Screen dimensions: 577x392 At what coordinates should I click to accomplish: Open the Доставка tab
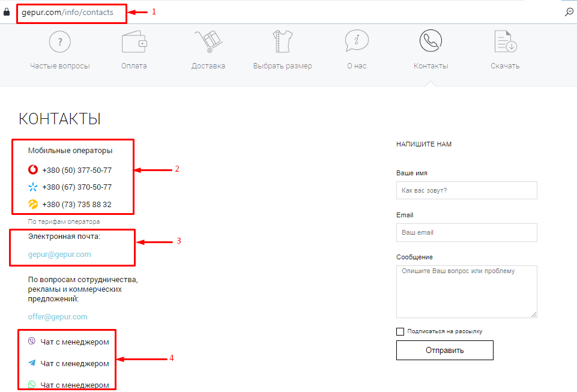(x=208, y=66)
